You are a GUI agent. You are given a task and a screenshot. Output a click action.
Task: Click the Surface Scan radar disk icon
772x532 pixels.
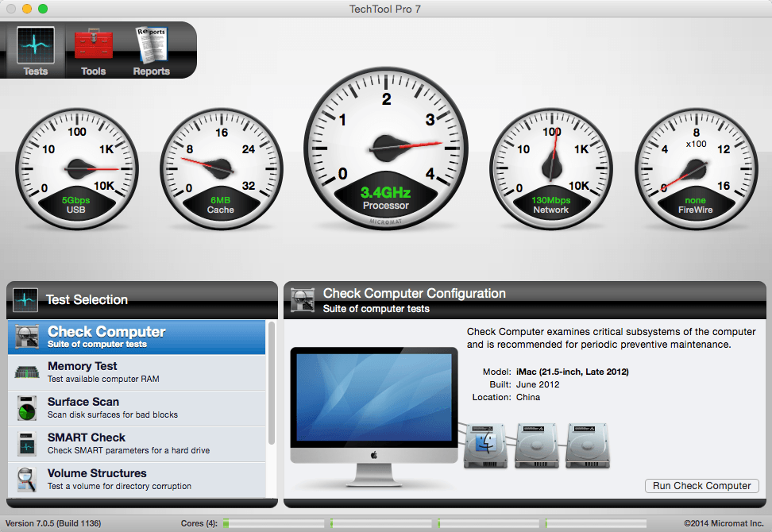point(26,408)
